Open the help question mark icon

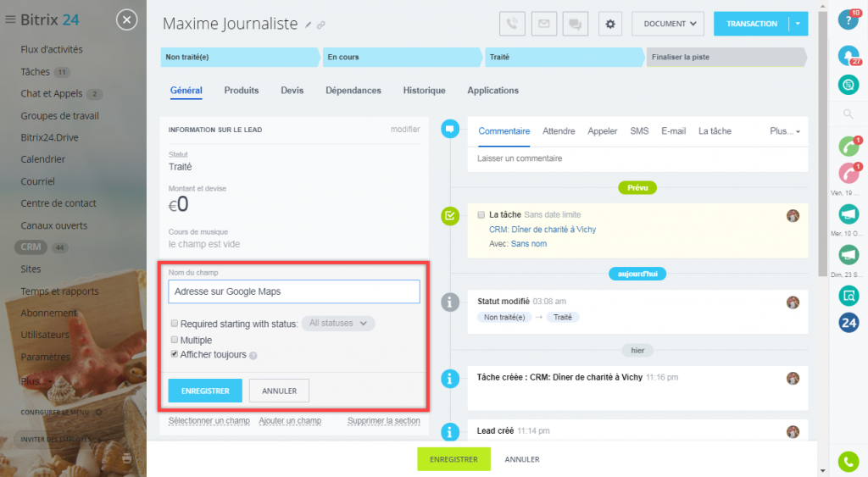pyautogui.click(x=848, y=20)
